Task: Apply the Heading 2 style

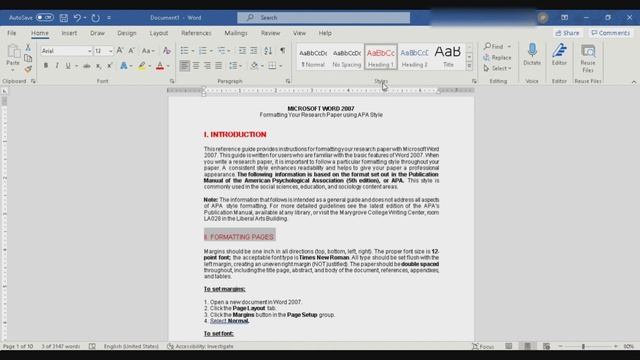Action: pos(414,57)
